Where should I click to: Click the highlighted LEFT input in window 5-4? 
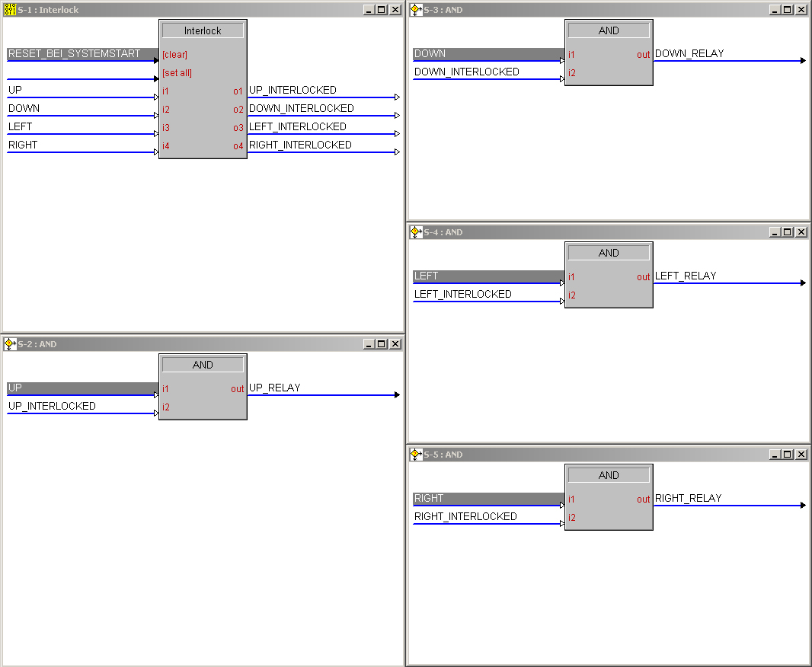tap(427, 276)
